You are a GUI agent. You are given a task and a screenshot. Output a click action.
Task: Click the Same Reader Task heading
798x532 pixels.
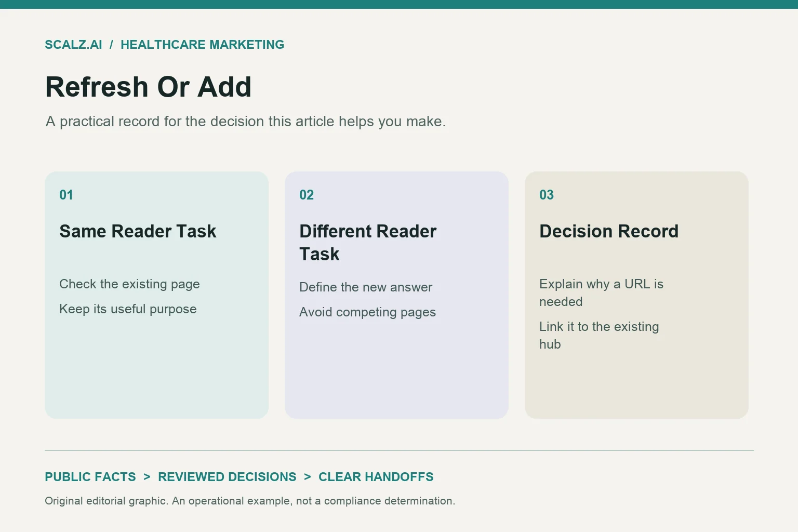(x=138, y=231)
